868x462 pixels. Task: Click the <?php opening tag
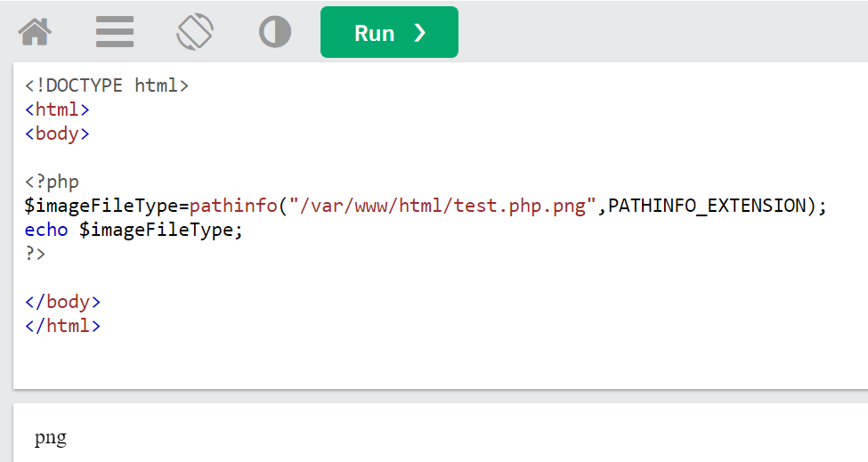(52, 182)
